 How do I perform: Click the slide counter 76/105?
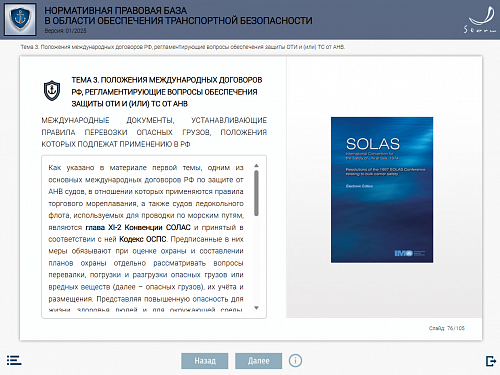coord(447,328)
